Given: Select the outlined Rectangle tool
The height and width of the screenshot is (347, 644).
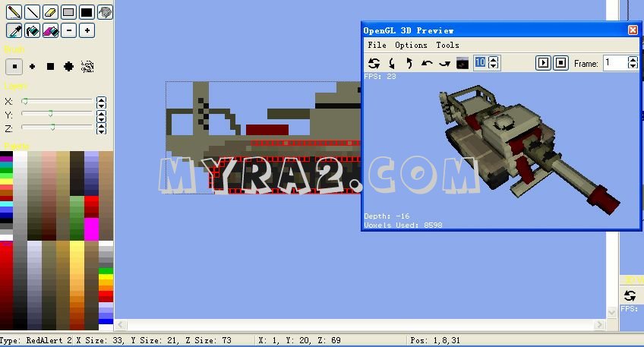Looking at the screenshot, I should click(68, 12).
